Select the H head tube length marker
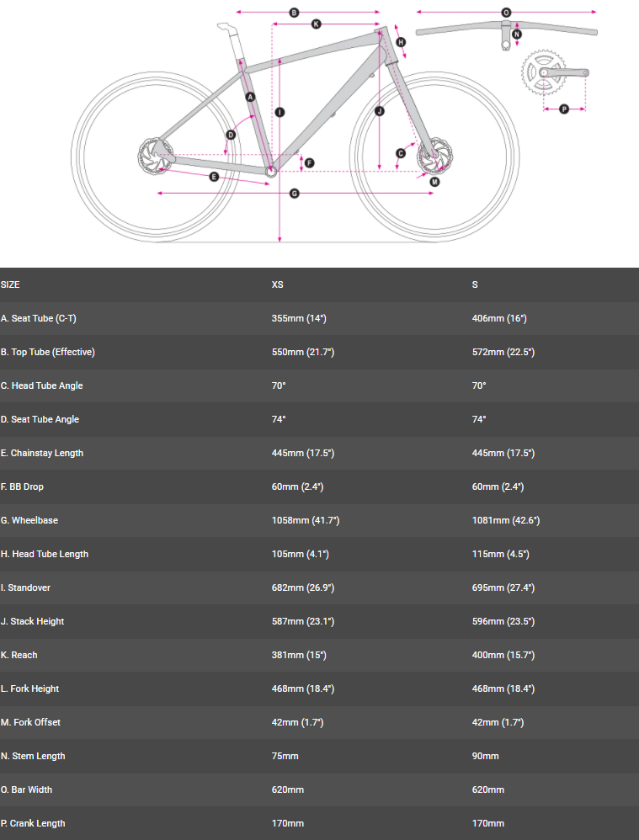Screen dimensions: 639x840 point(401,42)
